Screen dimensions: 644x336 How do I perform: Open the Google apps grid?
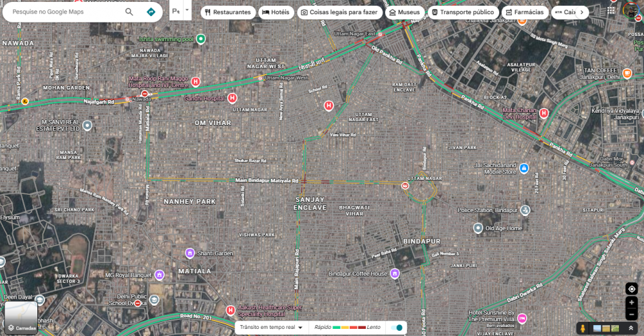[x=611, y=11]
